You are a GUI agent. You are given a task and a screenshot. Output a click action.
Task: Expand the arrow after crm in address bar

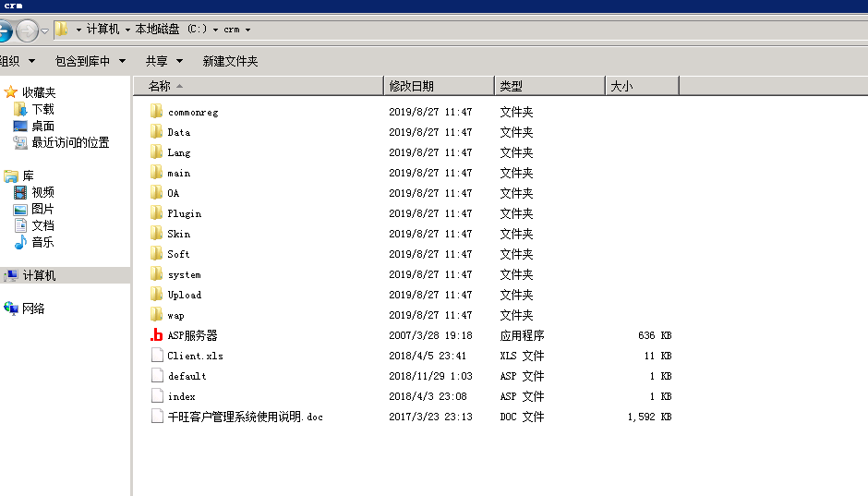247,30
